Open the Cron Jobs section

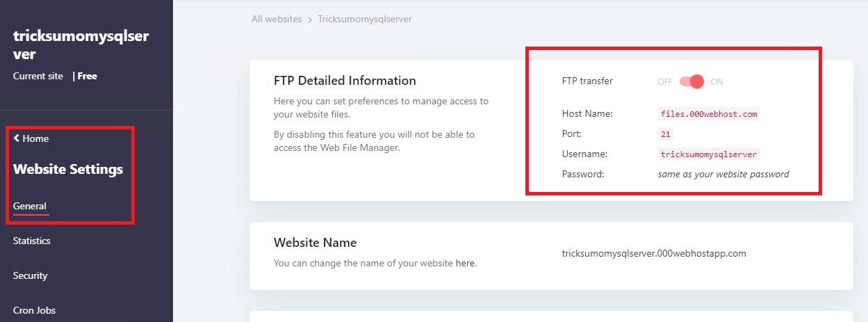coord(34,310)
